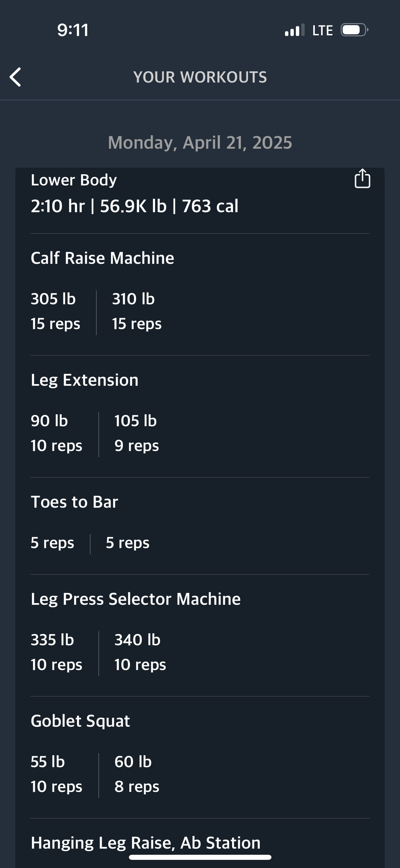Tap the battery status icon

click(354, 30)
